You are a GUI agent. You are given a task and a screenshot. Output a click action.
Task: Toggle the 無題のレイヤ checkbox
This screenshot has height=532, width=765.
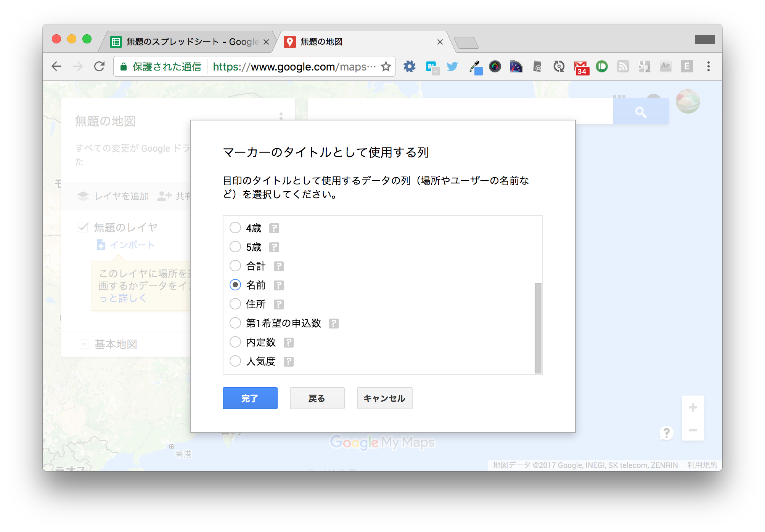(83, 228)
